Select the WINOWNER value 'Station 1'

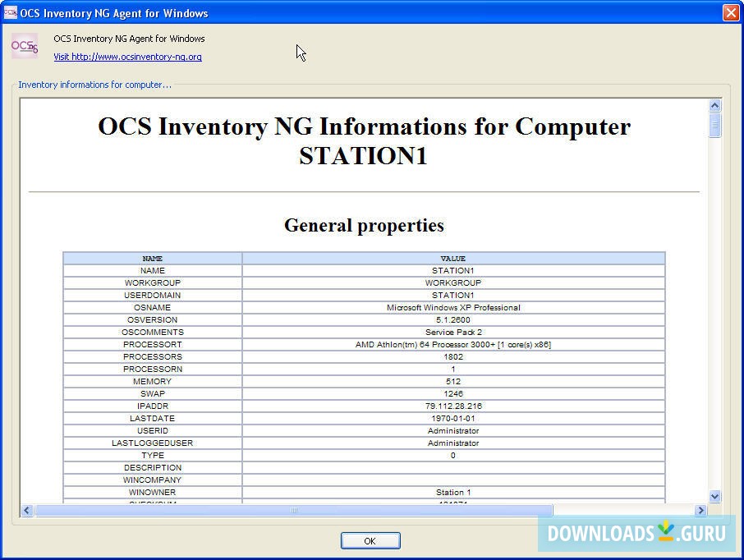(x=453, y=493)
